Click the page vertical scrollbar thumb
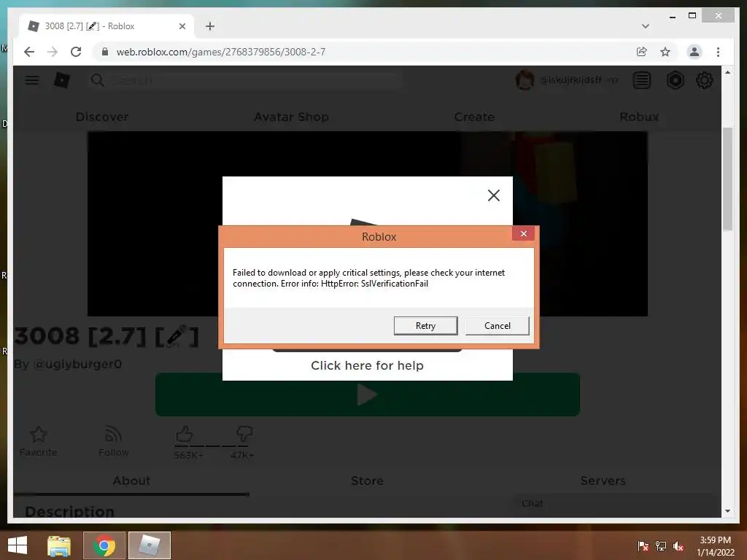The height and width of the screenshot is (560, 747). 727,179
